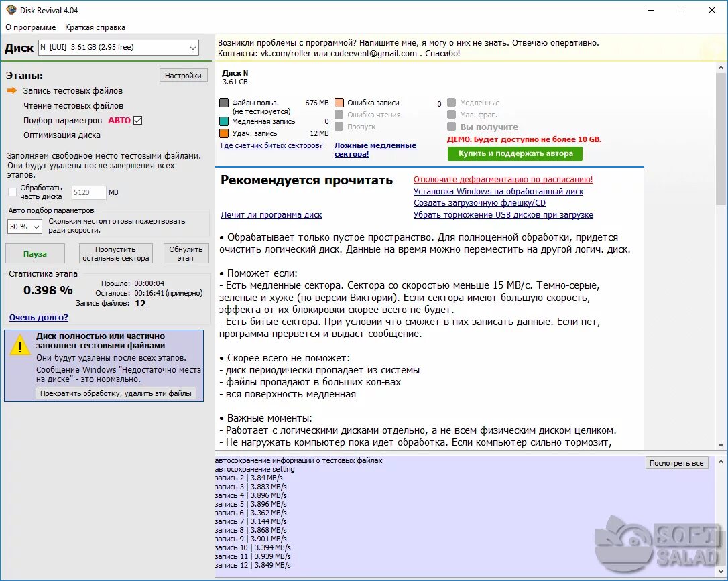The width and height of the screenshot is (728, 581).
Task: Click 'Осталось: 00:16:41' remaining time
Action: [149, 293]
